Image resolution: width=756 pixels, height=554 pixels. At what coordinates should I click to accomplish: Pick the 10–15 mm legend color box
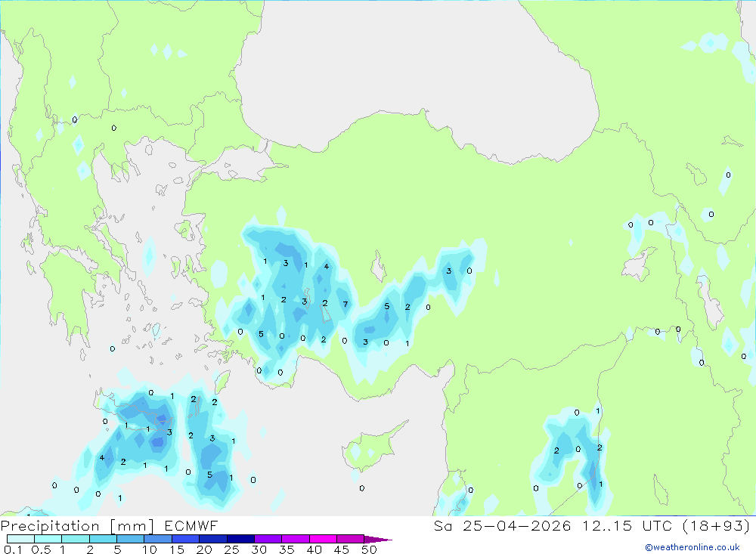158,539
